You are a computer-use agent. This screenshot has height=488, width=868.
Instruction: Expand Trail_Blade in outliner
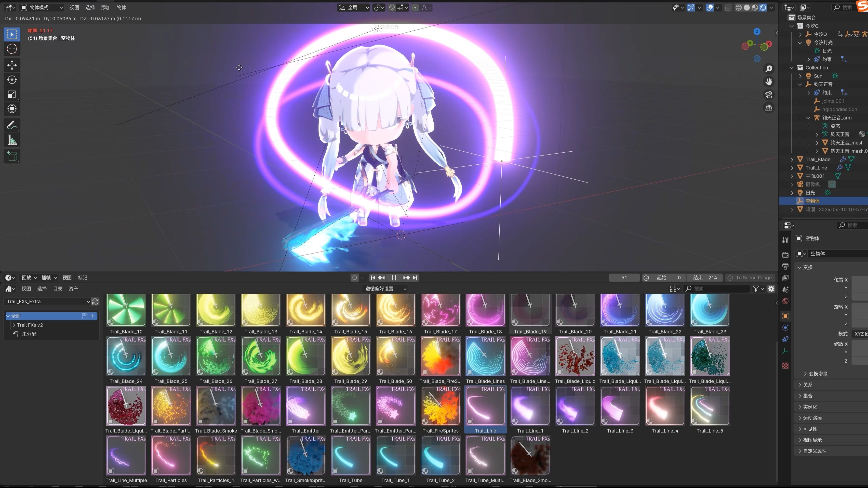(792, 159)
